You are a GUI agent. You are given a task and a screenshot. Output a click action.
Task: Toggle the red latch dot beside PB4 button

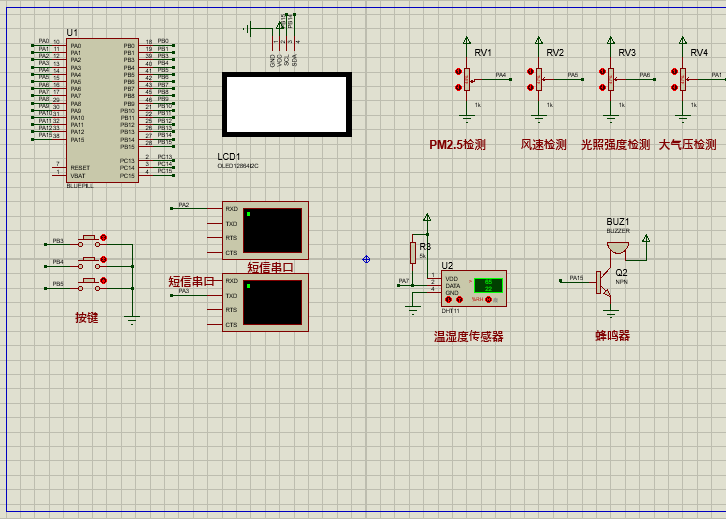point(104,259)
